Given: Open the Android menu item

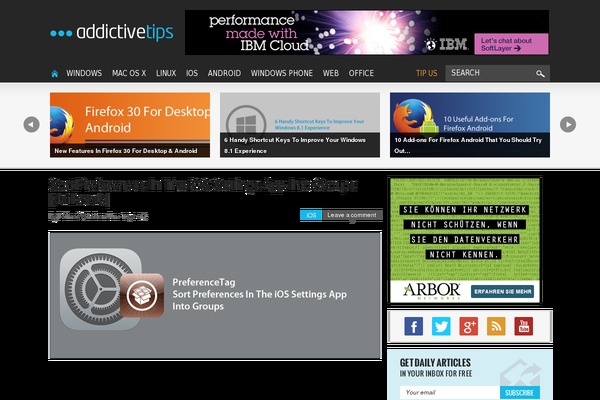Looking at the screenshot, I should tap(224, 73).
